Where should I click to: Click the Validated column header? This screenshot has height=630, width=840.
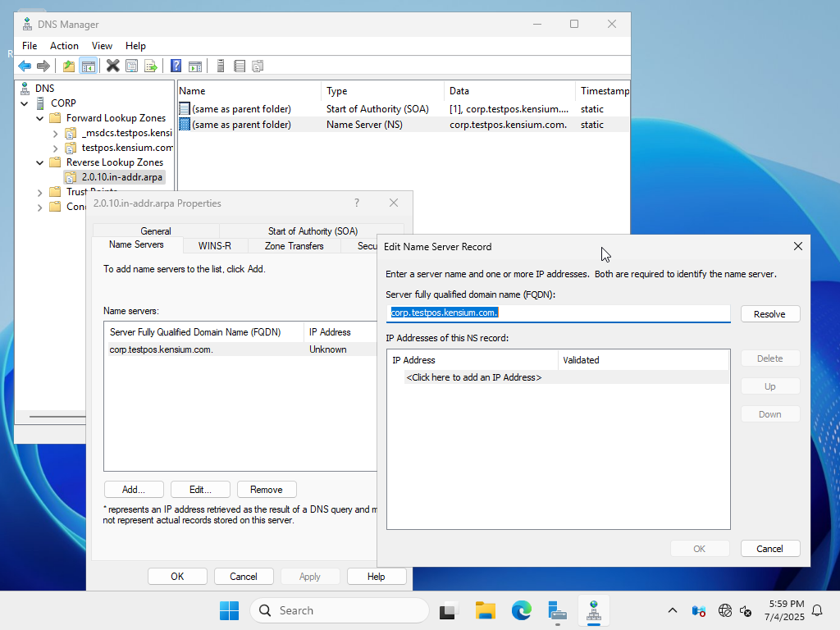click(x=643, y=360)
